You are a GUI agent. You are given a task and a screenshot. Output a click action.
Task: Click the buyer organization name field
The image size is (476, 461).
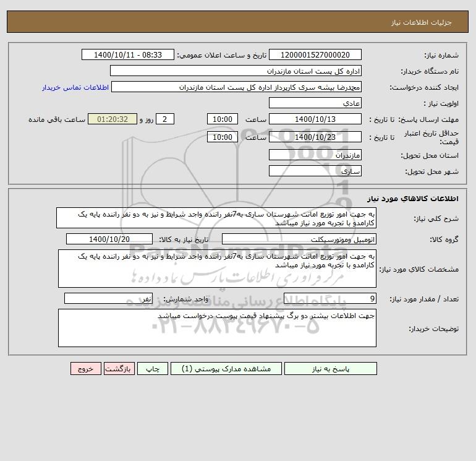pos(236,71)
